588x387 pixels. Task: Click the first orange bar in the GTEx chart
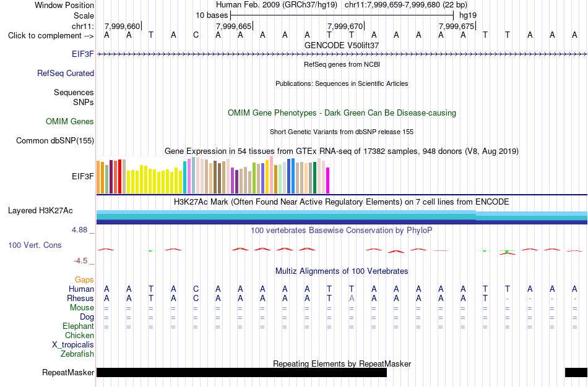[98, 177]
